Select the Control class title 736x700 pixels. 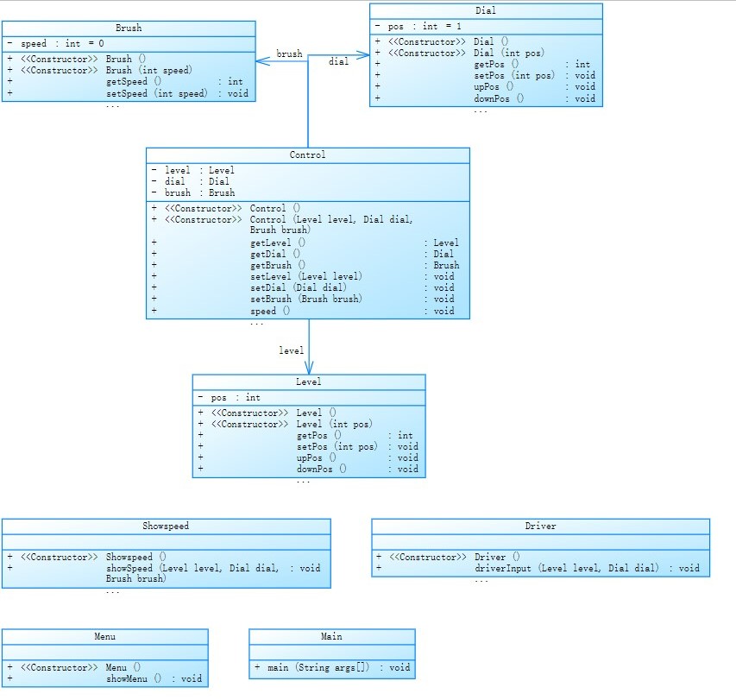point(307,155)
